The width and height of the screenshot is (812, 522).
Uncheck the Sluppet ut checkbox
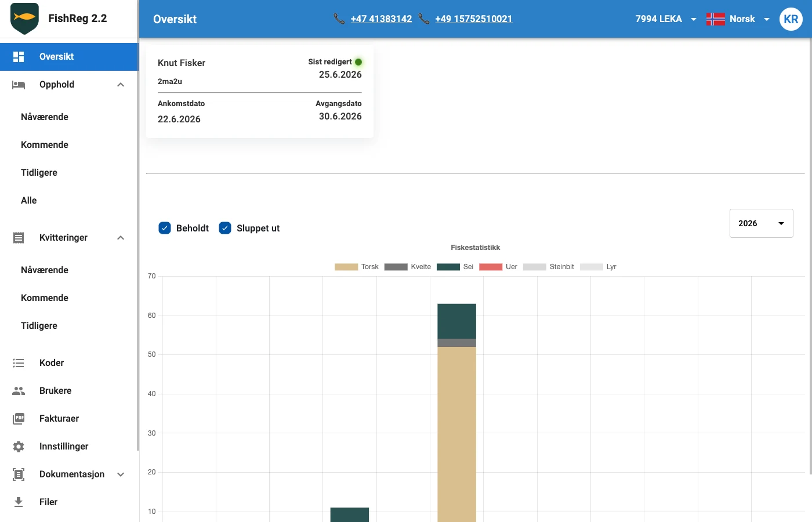click(x=225, y=228)
